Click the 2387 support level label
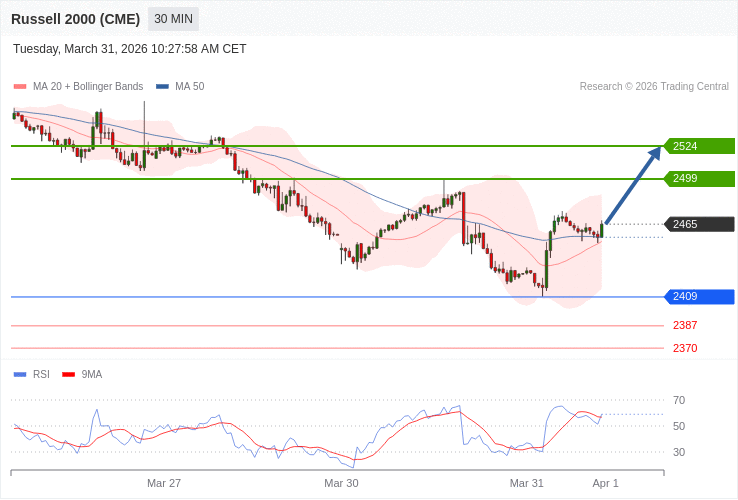 point(685,326)
